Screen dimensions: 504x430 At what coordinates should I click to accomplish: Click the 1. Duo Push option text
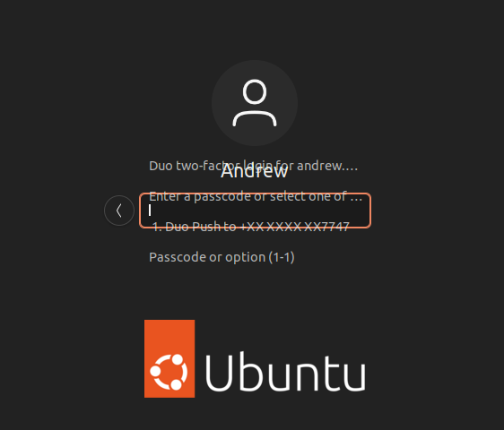pos(251,227)
